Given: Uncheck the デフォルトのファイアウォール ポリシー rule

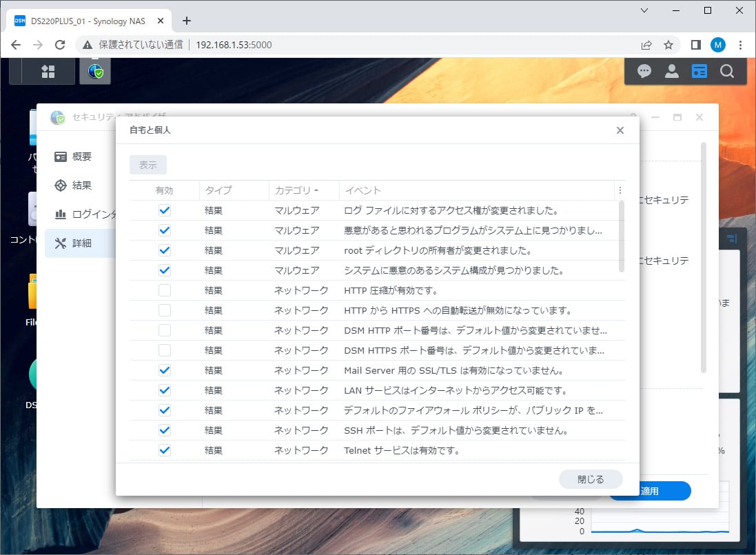Looking at the screenshot, I should pyautogui.click(x=165, y=410).
